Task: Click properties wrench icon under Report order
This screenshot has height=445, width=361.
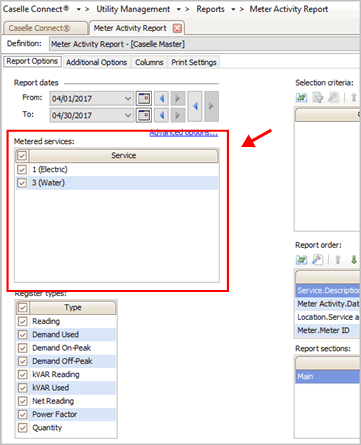Action: 318,260
